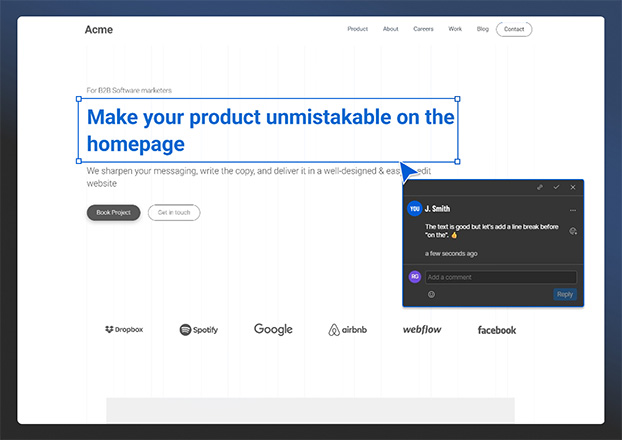Open the three-dot menu on J. Smith's comment
The width and height of the screenshot is (622, 440).
573,210
